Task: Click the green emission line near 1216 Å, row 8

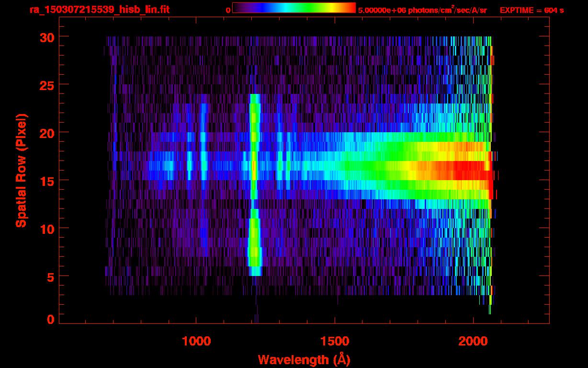Action: pos(254,247)
